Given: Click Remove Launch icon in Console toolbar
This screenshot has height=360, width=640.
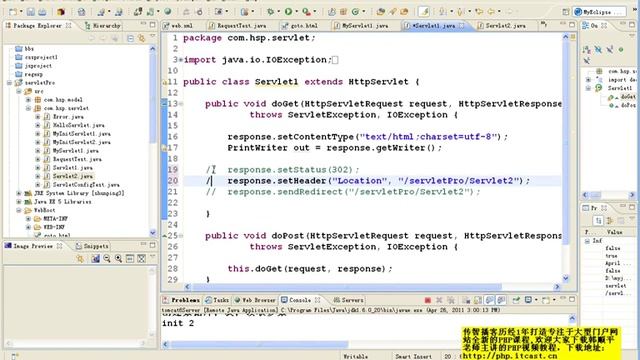Looking at the screenshot, I should click(439, 300).
